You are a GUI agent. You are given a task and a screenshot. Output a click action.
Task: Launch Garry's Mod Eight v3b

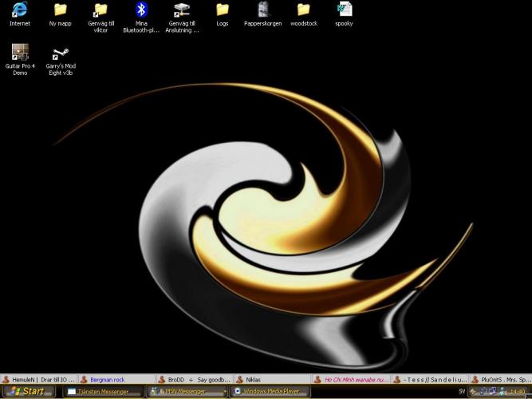click(60, 53)
